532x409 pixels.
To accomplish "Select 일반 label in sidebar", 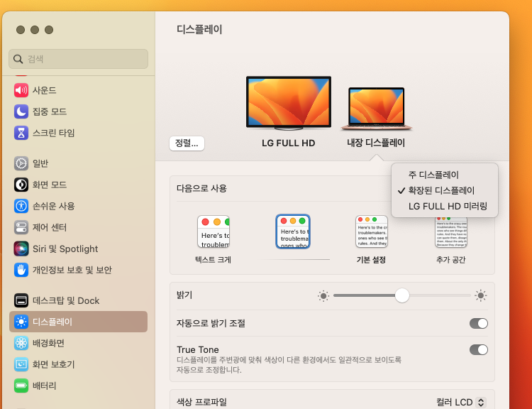I will coord(40,163).
